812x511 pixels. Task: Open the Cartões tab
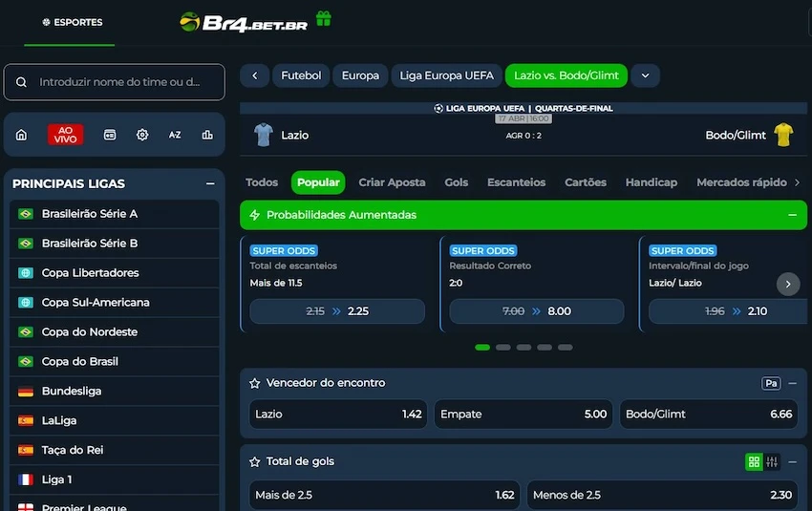(586, 182)
